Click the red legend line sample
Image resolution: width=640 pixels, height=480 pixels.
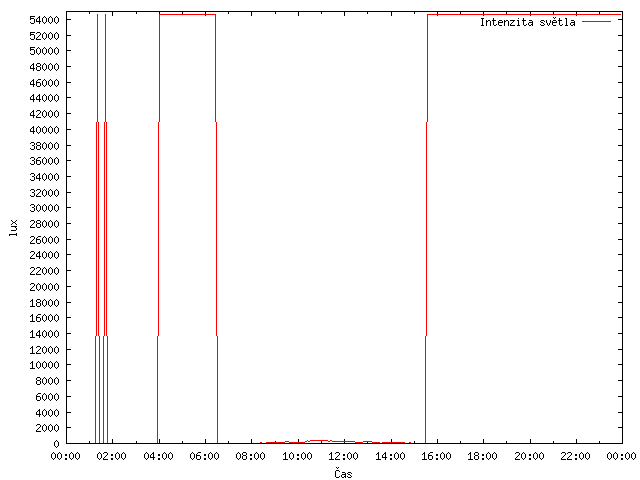coord(596,22)
